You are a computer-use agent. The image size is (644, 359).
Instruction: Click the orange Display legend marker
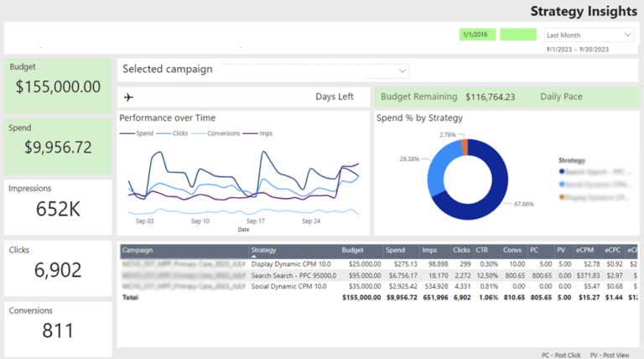(x=562, y=197)
